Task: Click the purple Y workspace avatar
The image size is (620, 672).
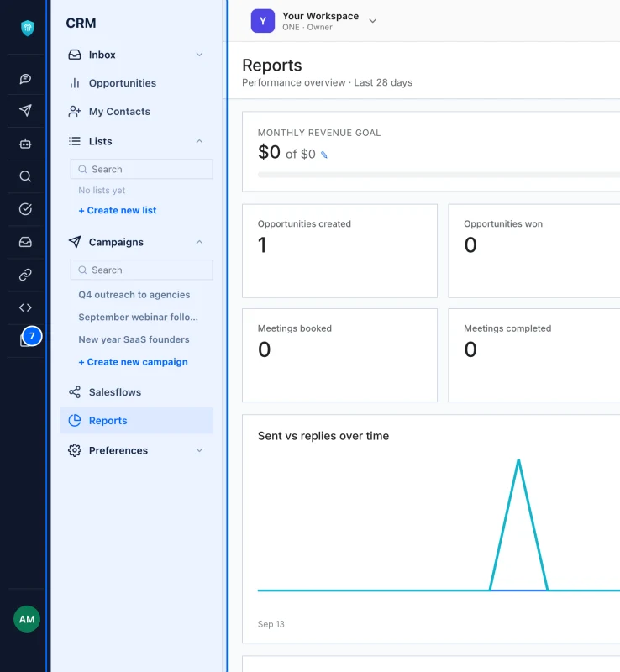Action: [263, 21]
